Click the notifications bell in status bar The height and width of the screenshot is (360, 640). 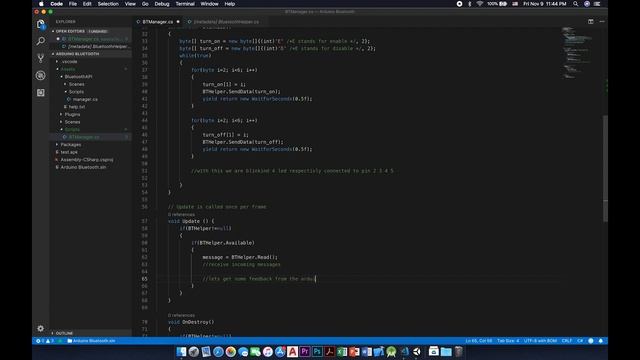pos(600,340)
